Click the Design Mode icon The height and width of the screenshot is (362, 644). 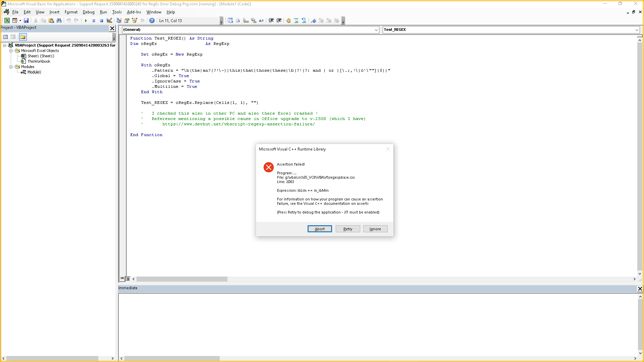[109, 20]
